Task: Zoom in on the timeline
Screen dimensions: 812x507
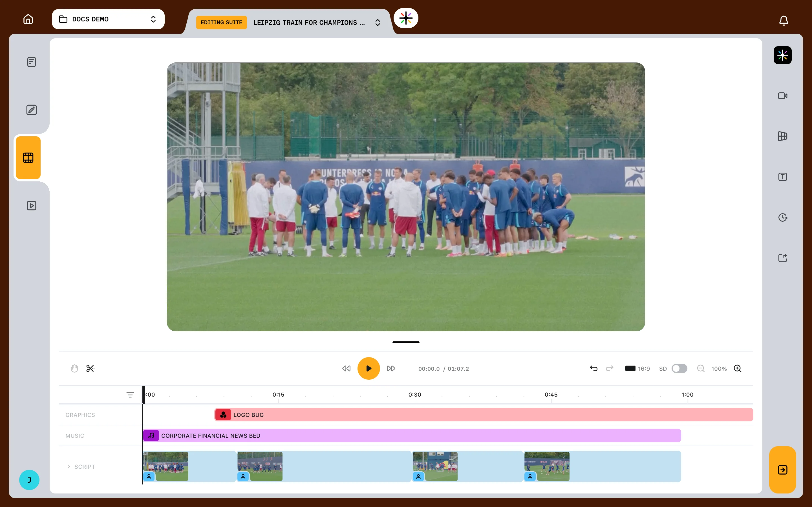Action: pos(737,368)
